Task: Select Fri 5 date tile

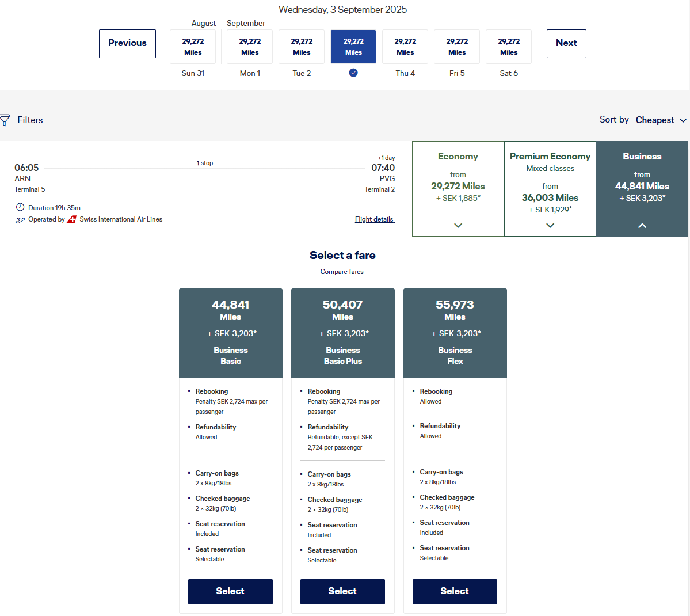Action: (457, 47)
